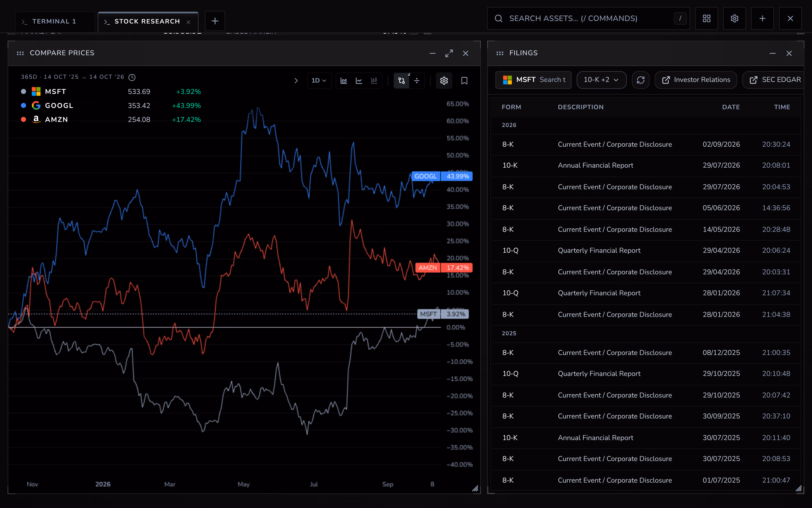Refresh the filings list
Image resolution: width=812 pixels, height=508 pixels.
click(640, 80)
